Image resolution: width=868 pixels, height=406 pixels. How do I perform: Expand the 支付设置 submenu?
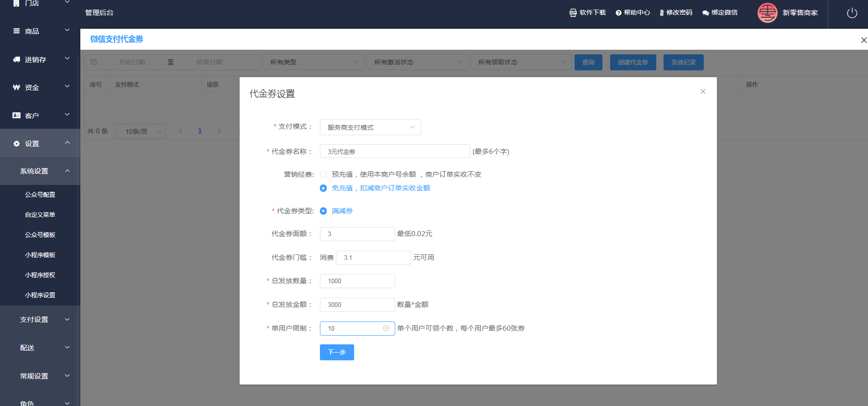[x=67, y=320]
